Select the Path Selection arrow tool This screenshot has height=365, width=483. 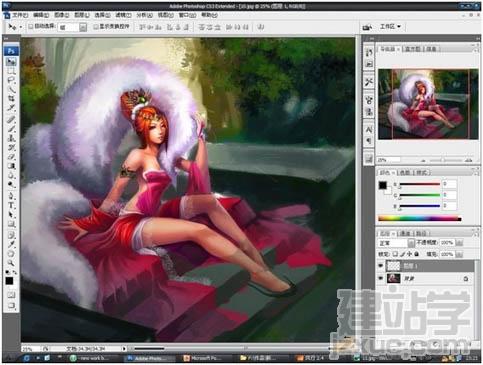[11, 215]
